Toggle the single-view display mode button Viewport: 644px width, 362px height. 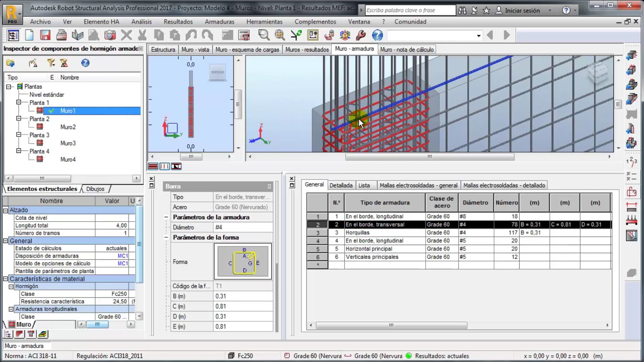pos(153,166)
